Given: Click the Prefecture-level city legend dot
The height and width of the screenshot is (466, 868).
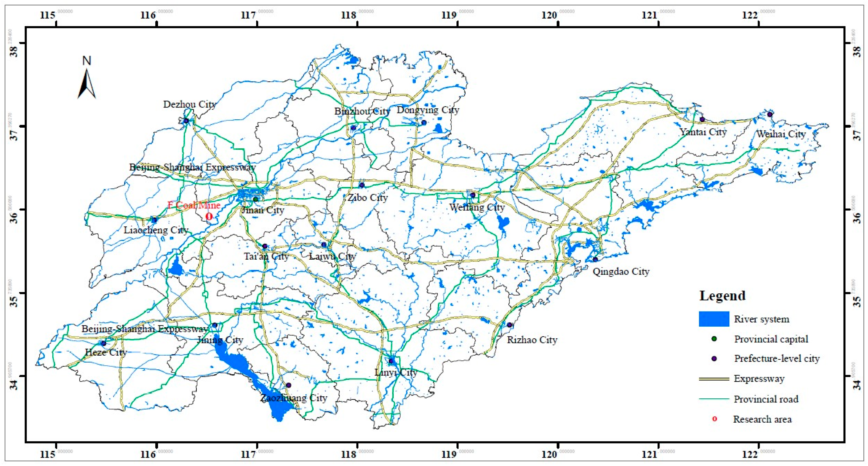Looking at the screenshot, I should [714, 359].
